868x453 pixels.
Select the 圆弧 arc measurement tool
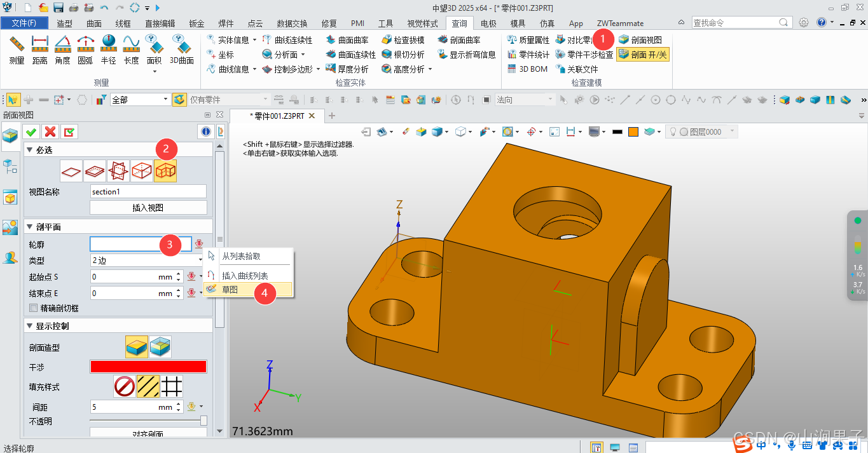85,50
